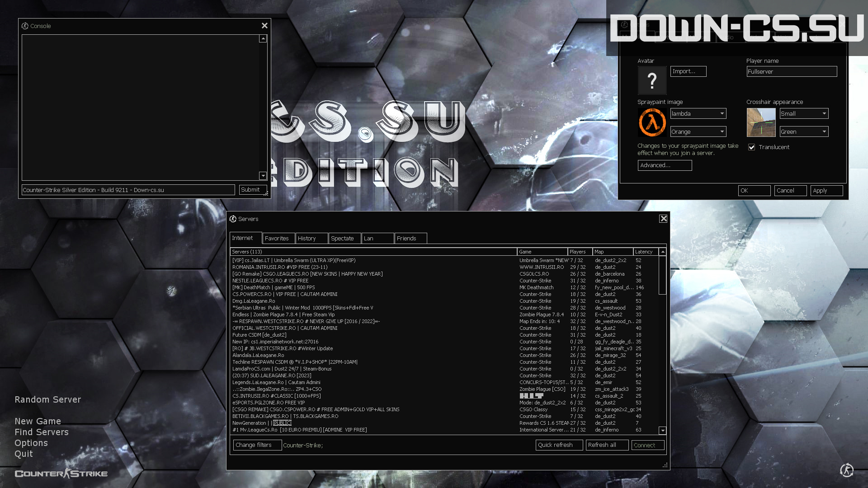Open the Small crosshair size dropdown
Viewport: 868px width, 488px height.
coord(804,113)
